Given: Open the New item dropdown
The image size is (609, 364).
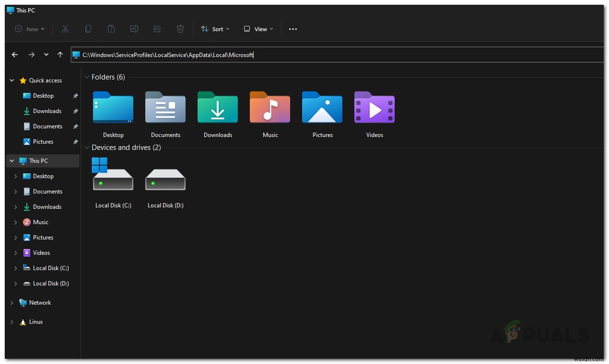Looking at the screenshot, I should coord(30,29).
